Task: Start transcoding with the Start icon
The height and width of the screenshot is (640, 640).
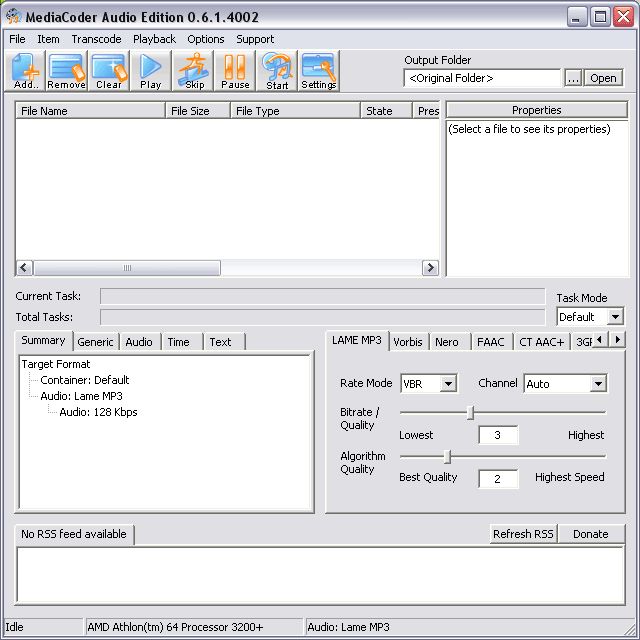Action: [278, 71]
